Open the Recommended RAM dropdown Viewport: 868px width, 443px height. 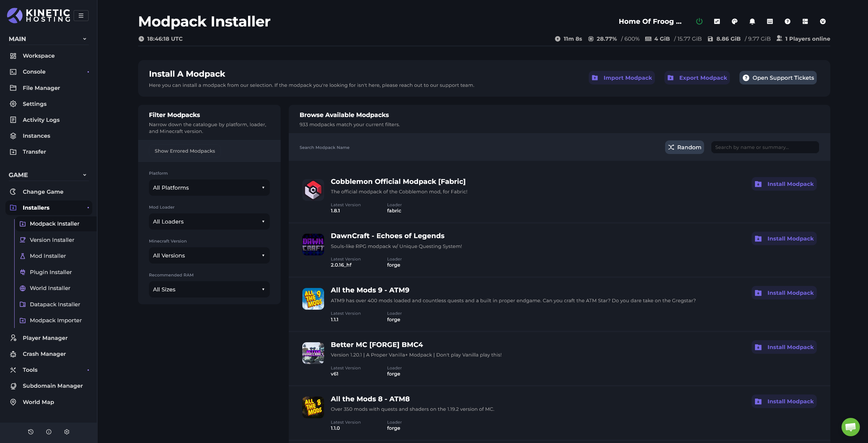[x=209, y=289]
